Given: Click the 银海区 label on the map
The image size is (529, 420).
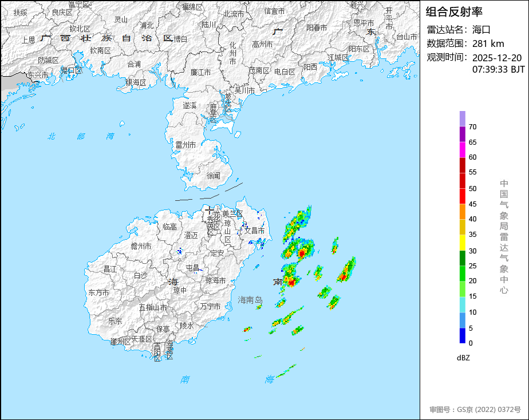Looking at the screenshot, I should tap(136, 82).
